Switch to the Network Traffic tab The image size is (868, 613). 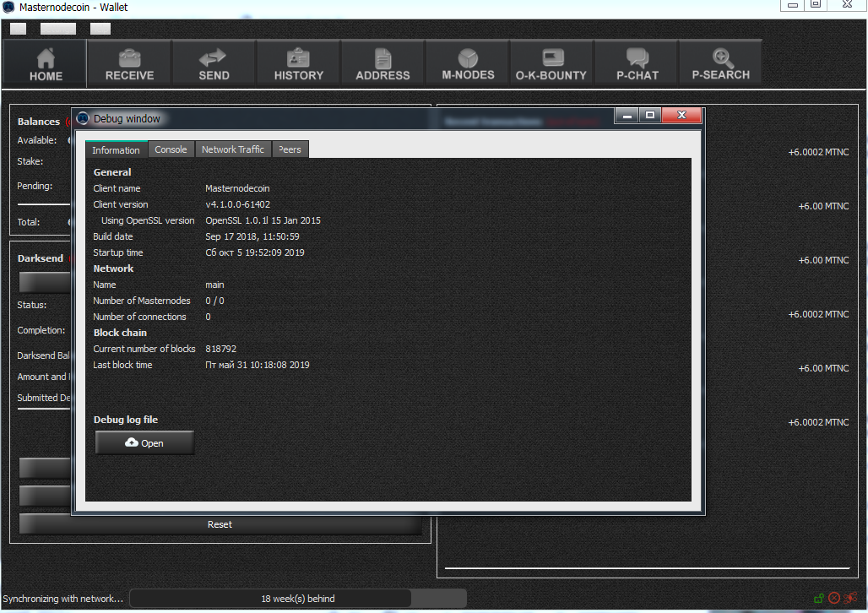(x=233, y=149)
